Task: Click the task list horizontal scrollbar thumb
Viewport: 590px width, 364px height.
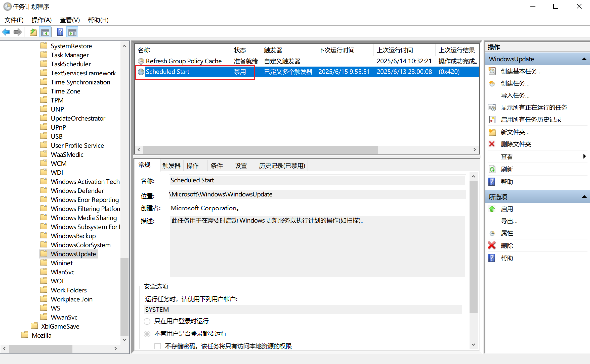Action: point(260,150)
